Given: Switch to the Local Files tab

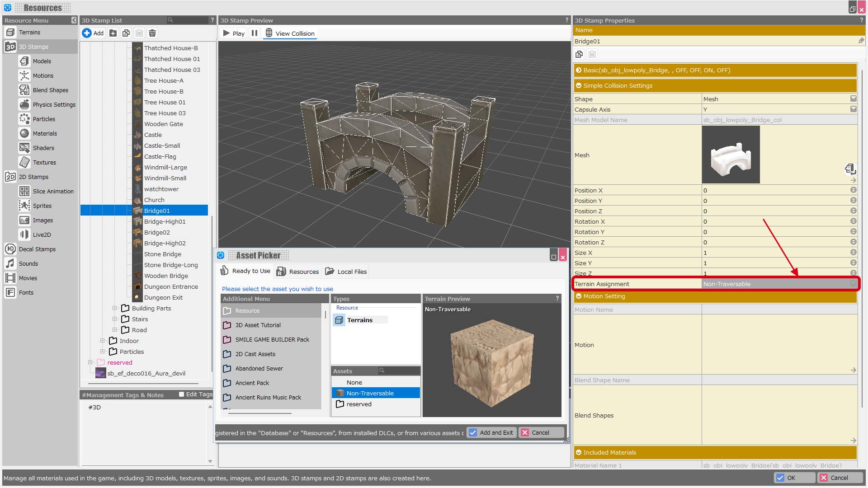Looking at the screenshot, I should pos(346,272).
